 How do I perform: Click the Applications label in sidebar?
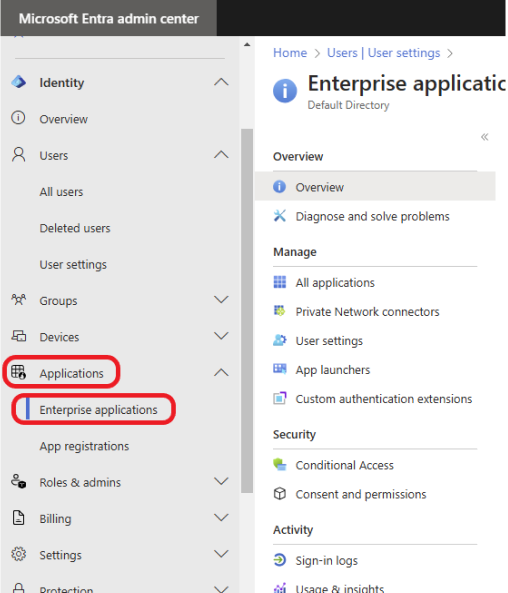coord(71,373)
